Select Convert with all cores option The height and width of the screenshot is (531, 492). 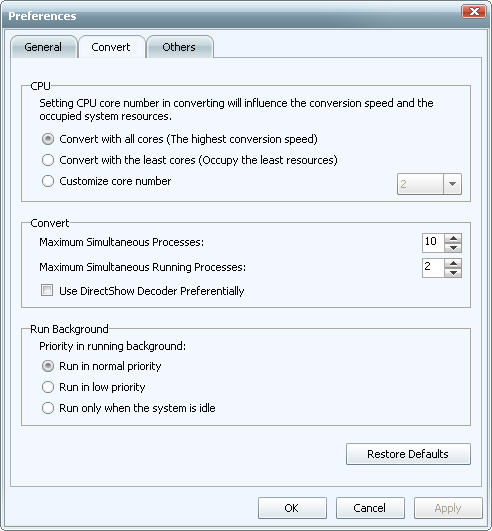pyautogui.click(x=48, y=139)
